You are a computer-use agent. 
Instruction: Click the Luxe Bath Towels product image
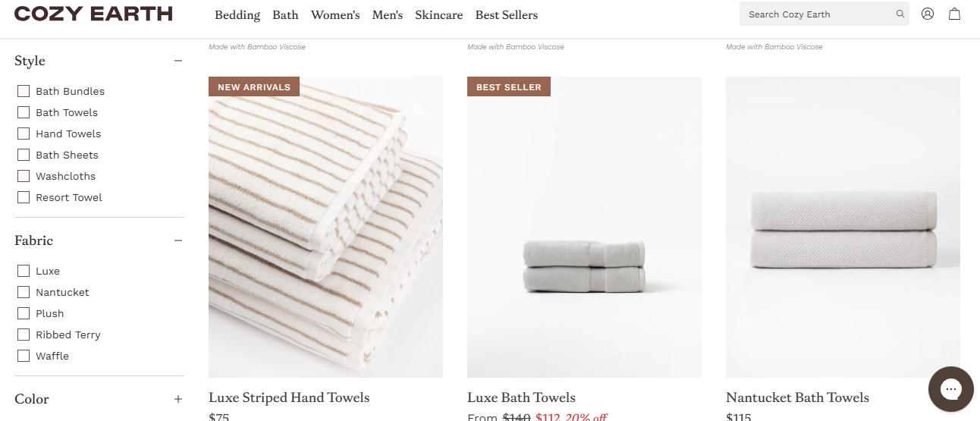pyautogui.click(x=584, y=227)
